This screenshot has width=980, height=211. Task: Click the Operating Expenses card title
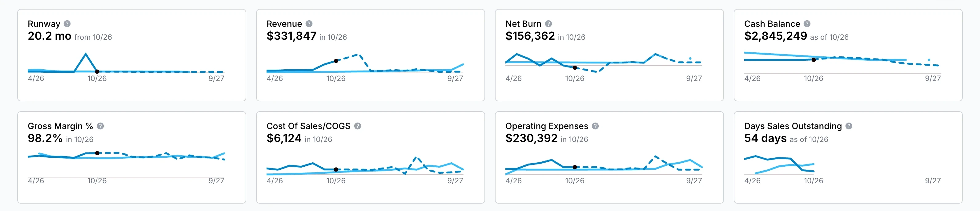pyautogui.click(x=547, y=126)
